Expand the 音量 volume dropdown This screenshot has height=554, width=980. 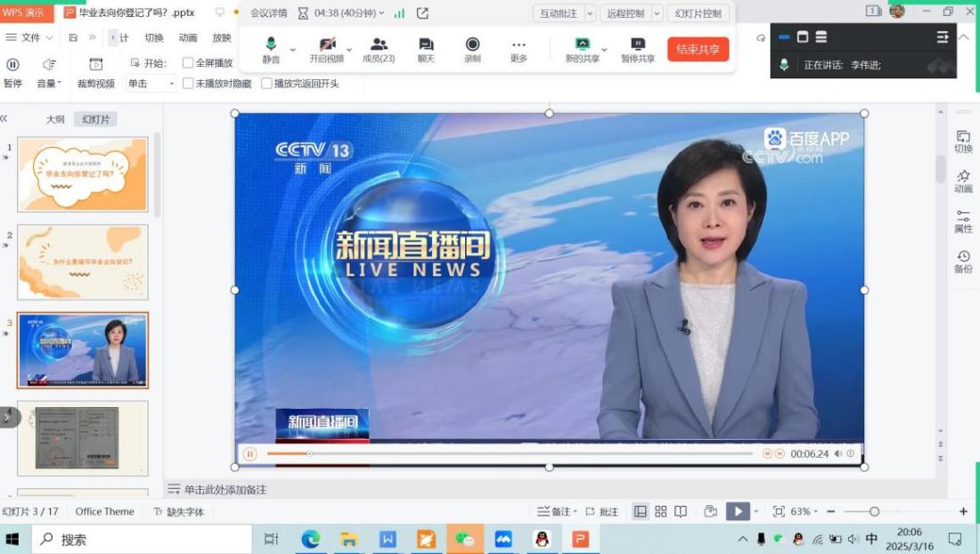(49, 84)
